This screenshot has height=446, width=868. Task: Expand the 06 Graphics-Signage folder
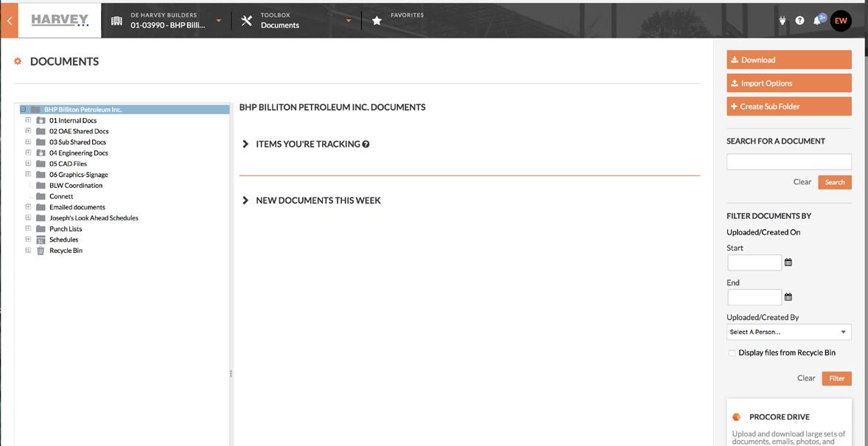pos(28,175)
